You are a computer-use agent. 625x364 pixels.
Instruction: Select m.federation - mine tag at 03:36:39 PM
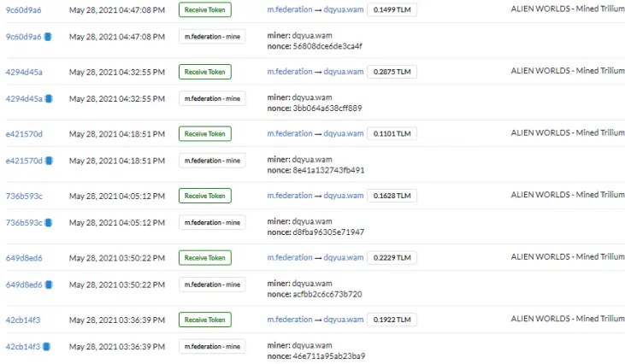tap(212, 346)
